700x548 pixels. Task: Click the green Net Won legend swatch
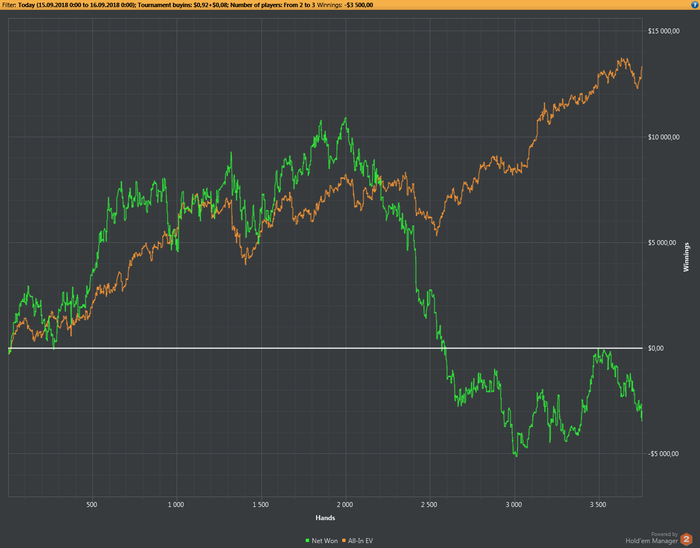307,540
